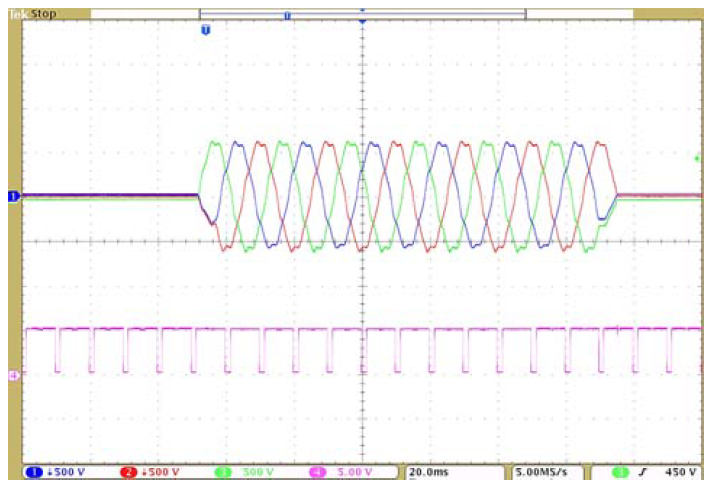The width and height of the screenshot is (713, 494).
Task: Select the blue channel 1 badge
Action: coord(33,472)
